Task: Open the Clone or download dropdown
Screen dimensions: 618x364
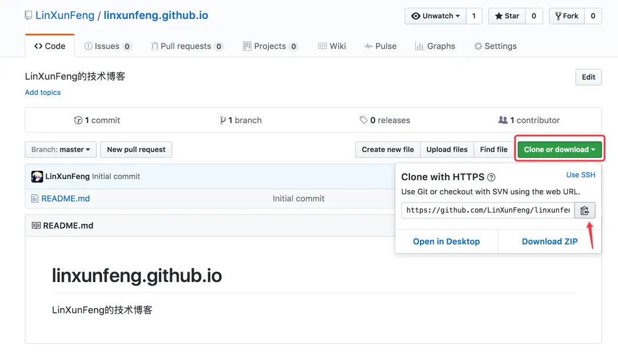Action: tap(558, 149)
